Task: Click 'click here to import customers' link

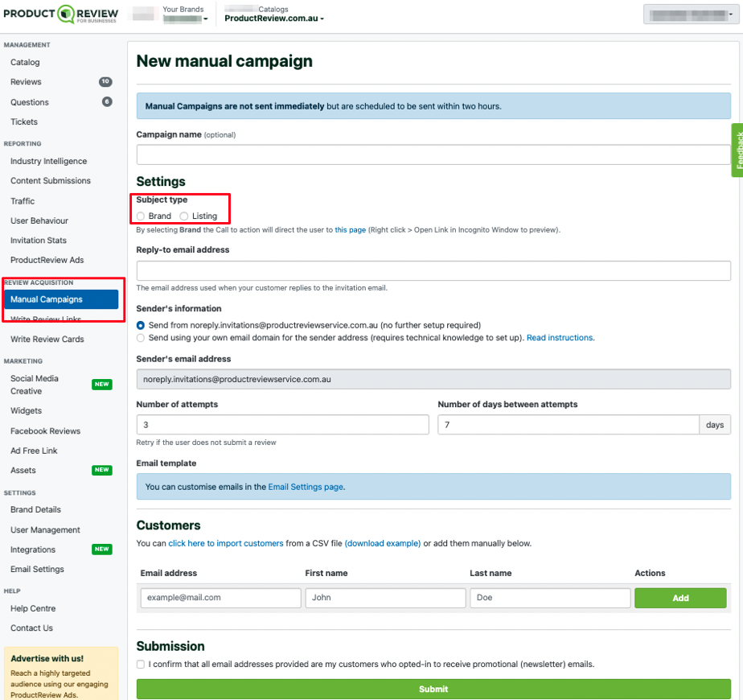Action: coord(225,543)
